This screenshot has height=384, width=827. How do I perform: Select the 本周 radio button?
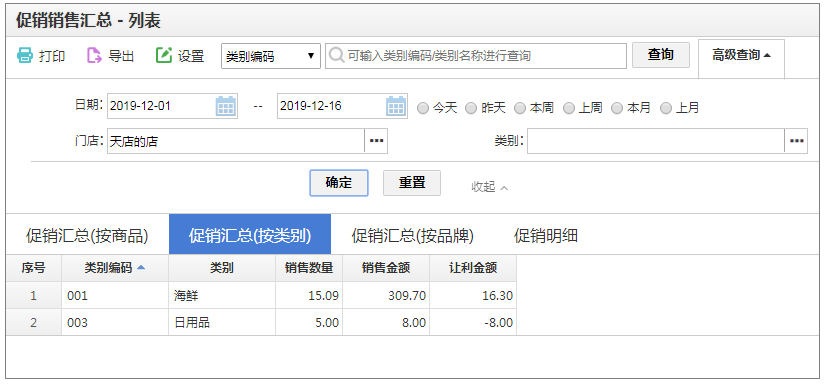tap(520, 108)
